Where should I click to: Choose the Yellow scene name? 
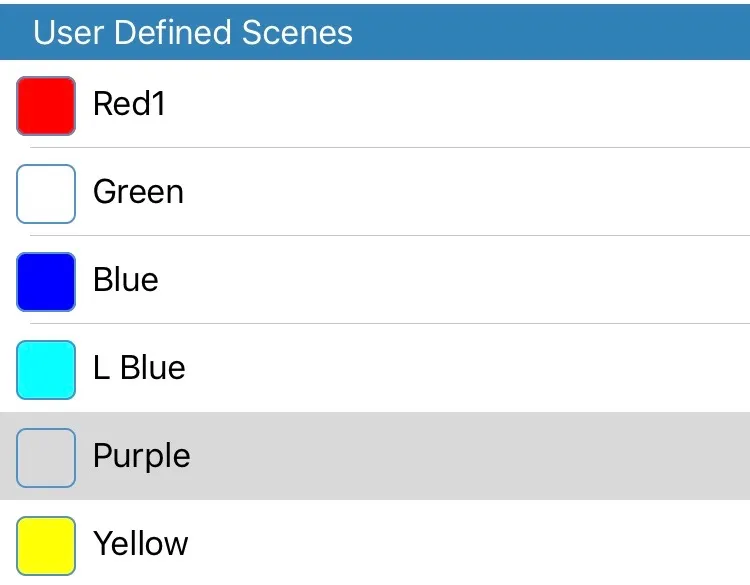140,544
